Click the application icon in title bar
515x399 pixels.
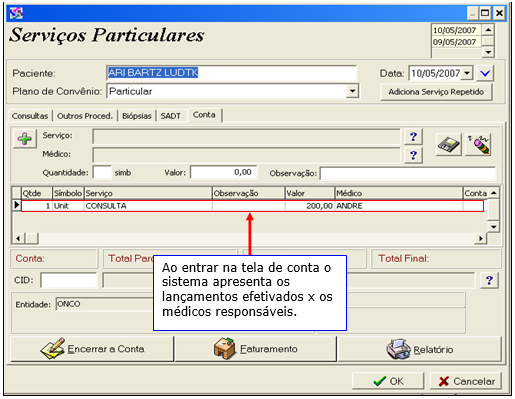click(16, 13)
